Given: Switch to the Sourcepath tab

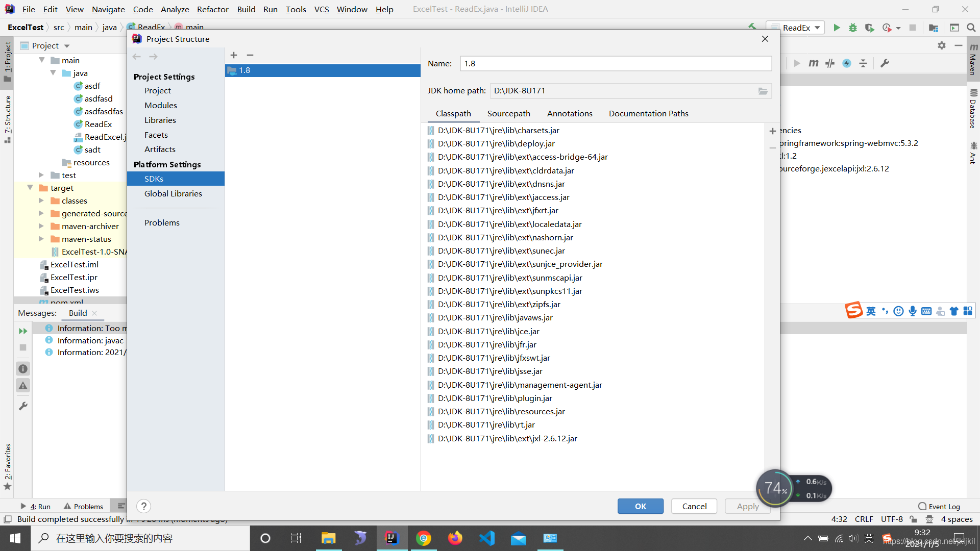Looking at the screenshot, I should (508, 113).
